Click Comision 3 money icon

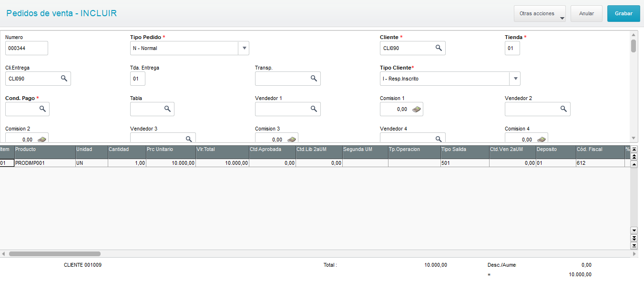pos(292,139)
